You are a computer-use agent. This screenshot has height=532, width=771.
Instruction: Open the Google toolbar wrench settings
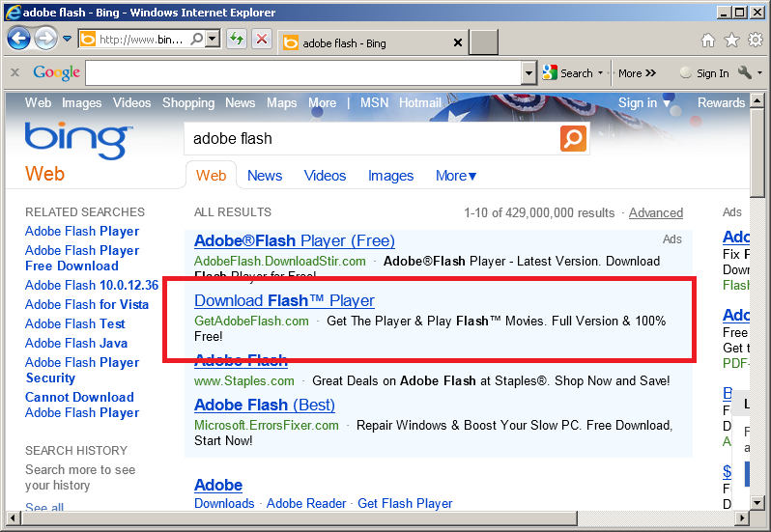[x=745, y=73]
